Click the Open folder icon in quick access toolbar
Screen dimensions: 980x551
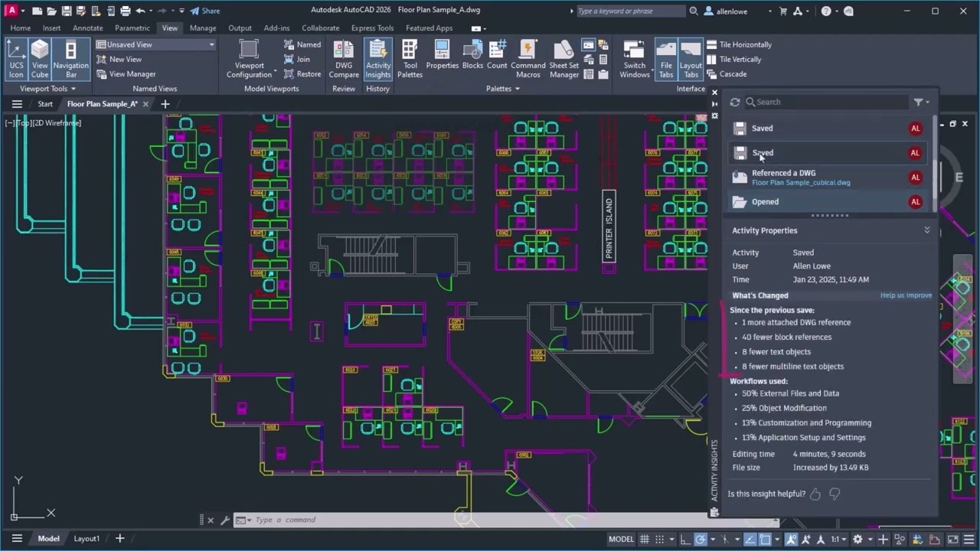[51, 11]
